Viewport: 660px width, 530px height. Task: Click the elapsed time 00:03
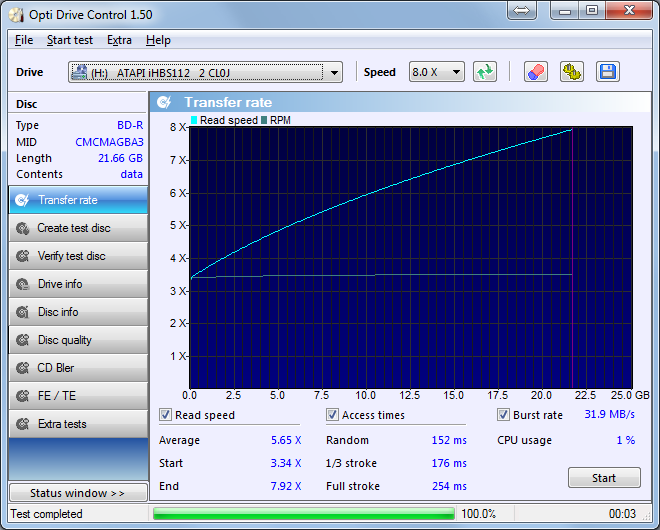click(622, 514)
